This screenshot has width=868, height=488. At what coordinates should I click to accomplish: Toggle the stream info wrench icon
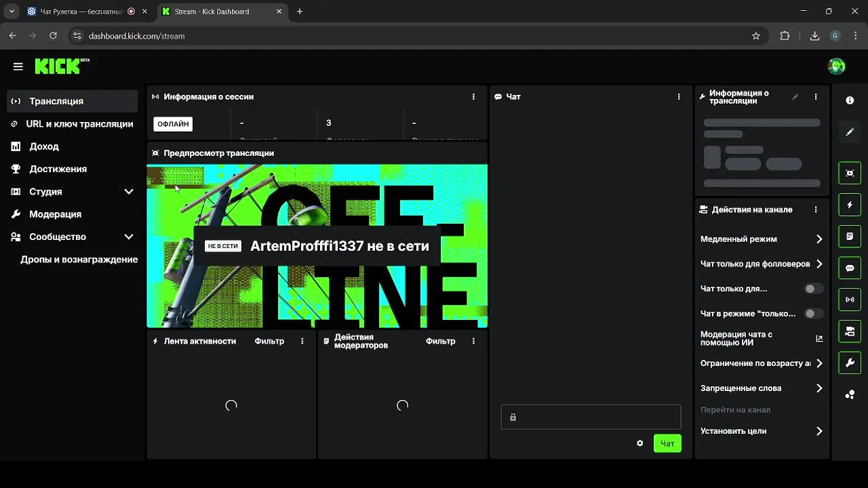coord(850,363)
